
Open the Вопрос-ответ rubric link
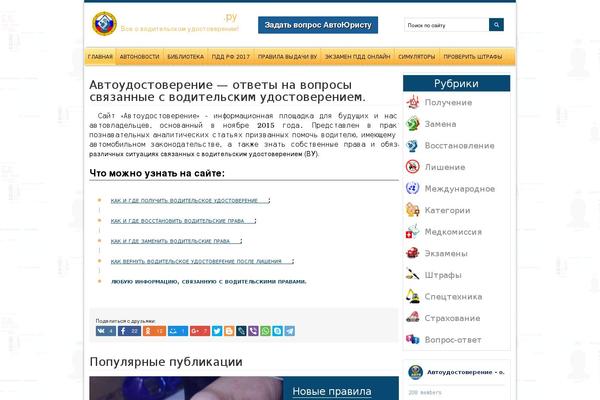pyautogui.click(x=453, y=340)
